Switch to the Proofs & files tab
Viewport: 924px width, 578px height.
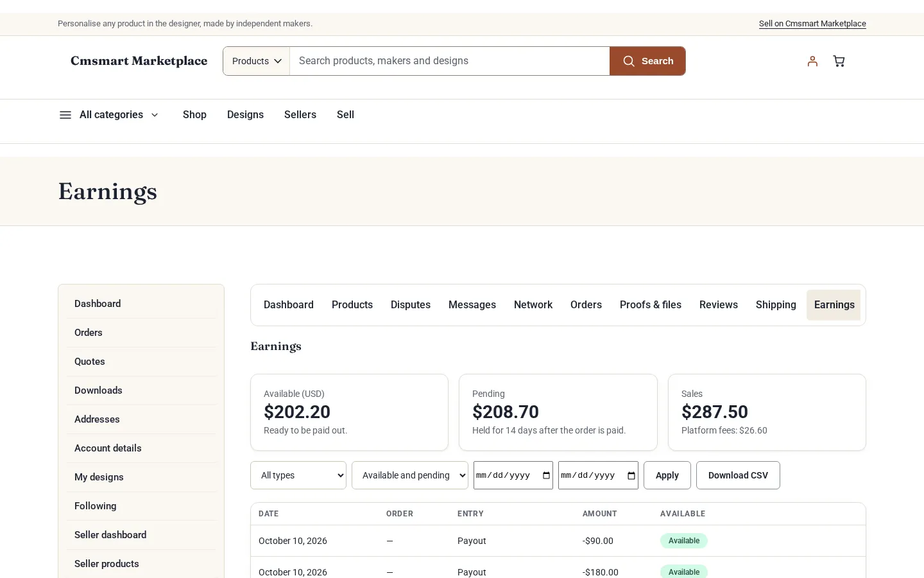pyautogui.click(x=651, y=305)
